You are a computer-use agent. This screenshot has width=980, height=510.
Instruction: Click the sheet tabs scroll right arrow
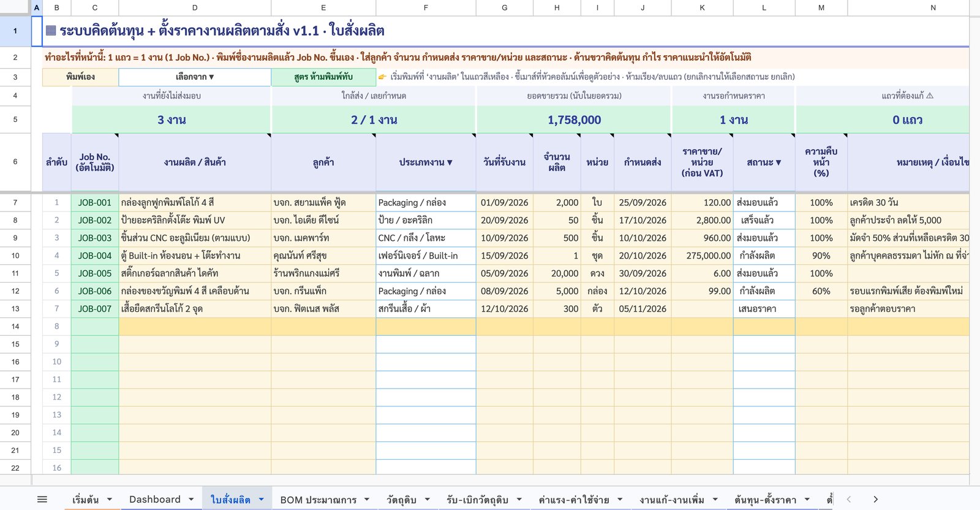coord(876,500)
